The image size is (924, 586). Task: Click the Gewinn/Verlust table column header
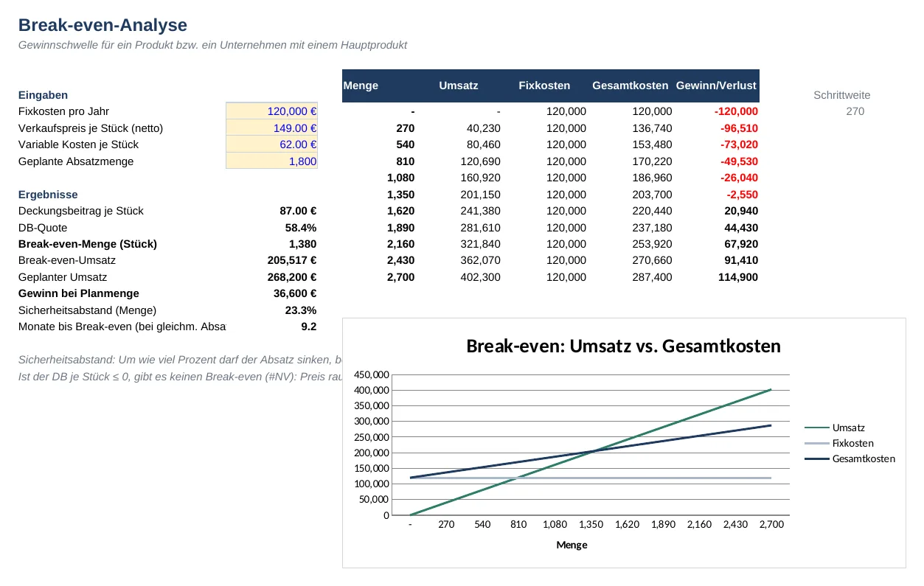pos(716,86)
